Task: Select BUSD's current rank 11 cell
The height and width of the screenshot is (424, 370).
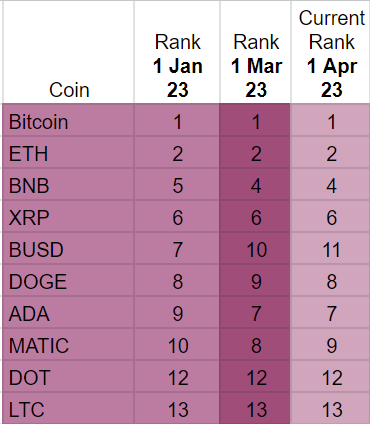Action: click(x=331, y=248)
